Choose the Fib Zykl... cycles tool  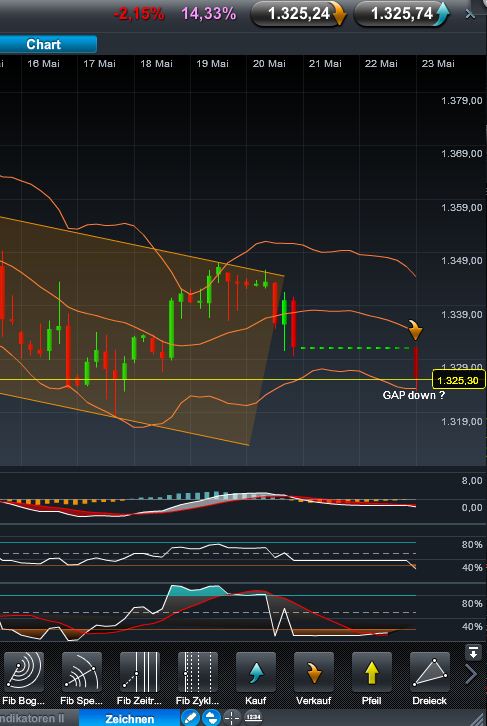click(x=198, y=672)
